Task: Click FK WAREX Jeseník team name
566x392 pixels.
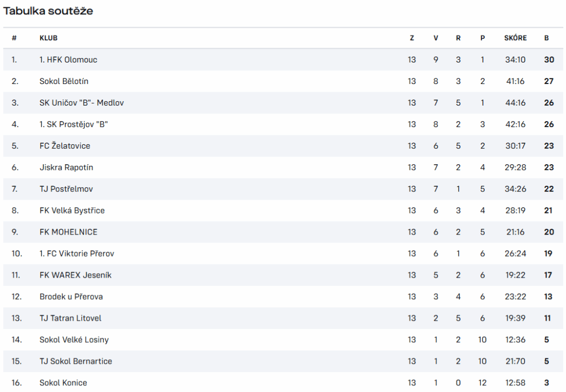Action: click(x=75, y=275)
